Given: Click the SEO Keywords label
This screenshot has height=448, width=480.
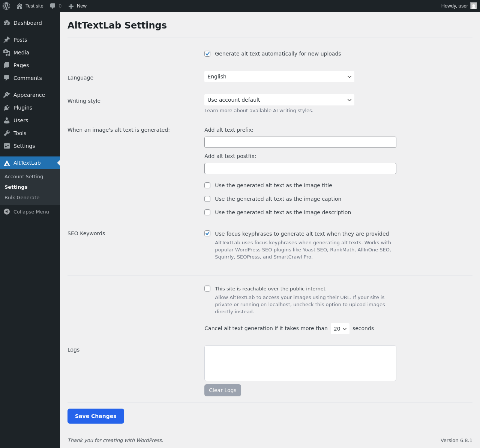Looking at the screenshot, I should click(86, 233).
